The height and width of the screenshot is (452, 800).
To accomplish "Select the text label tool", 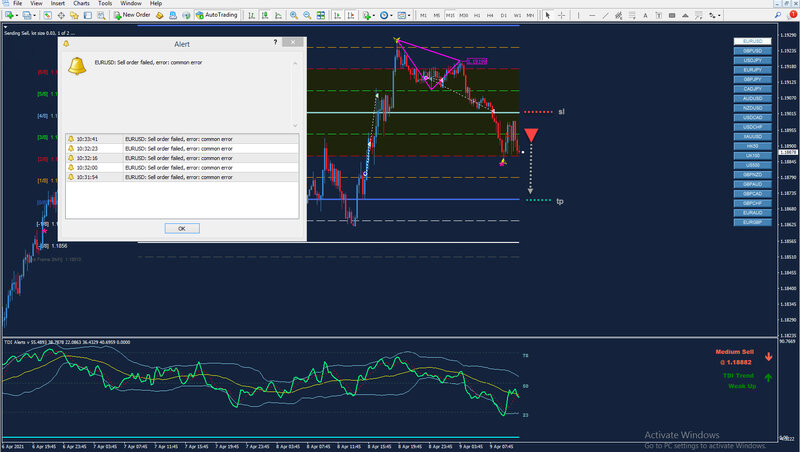I will tap(659, 15).
